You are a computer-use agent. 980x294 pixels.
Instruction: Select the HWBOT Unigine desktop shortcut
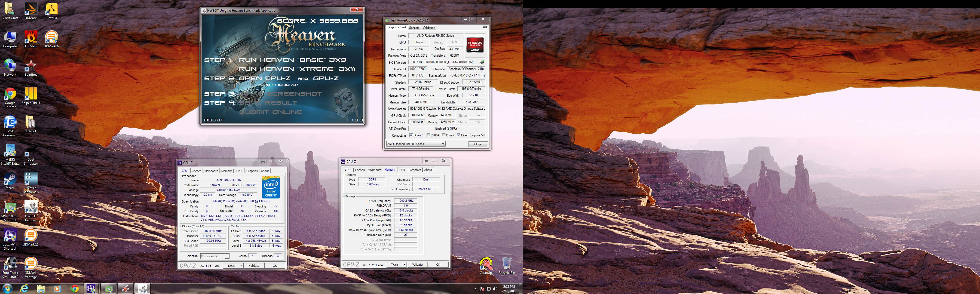pos(31,211)
